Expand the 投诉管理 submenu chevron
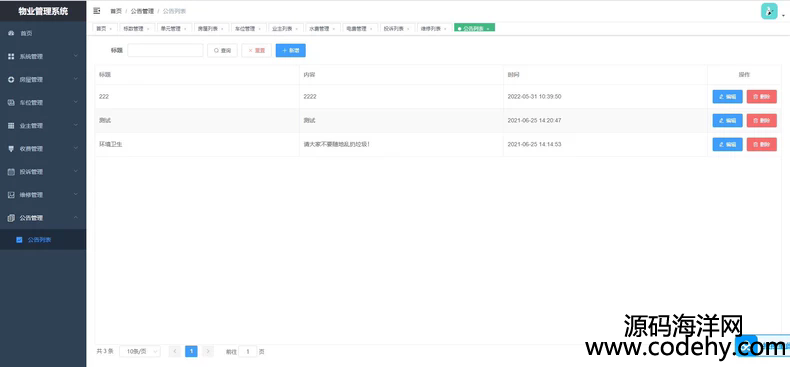Screen dimensions: 790x367 (x=76, y=171)
